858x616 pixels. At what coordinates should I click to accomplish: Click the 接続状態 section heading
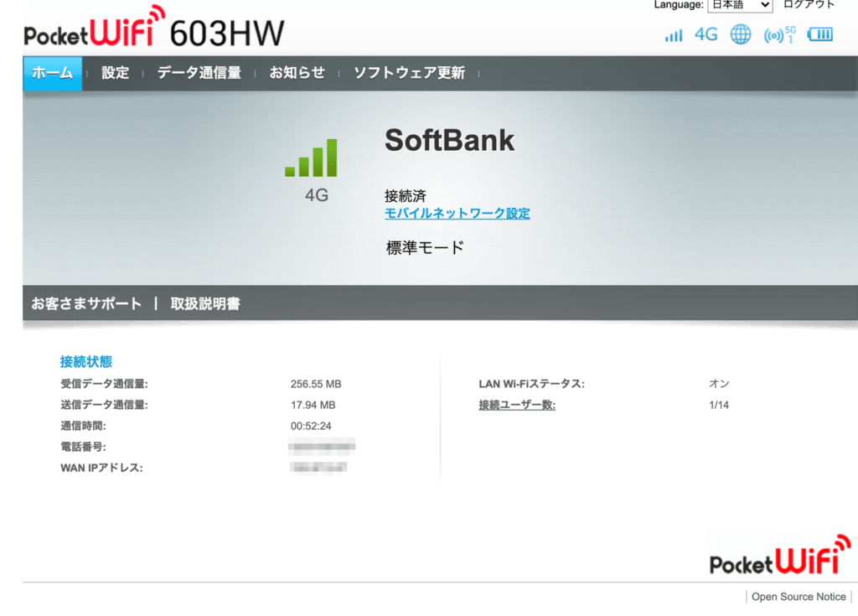pyautogui.click(x=86, y=361)
